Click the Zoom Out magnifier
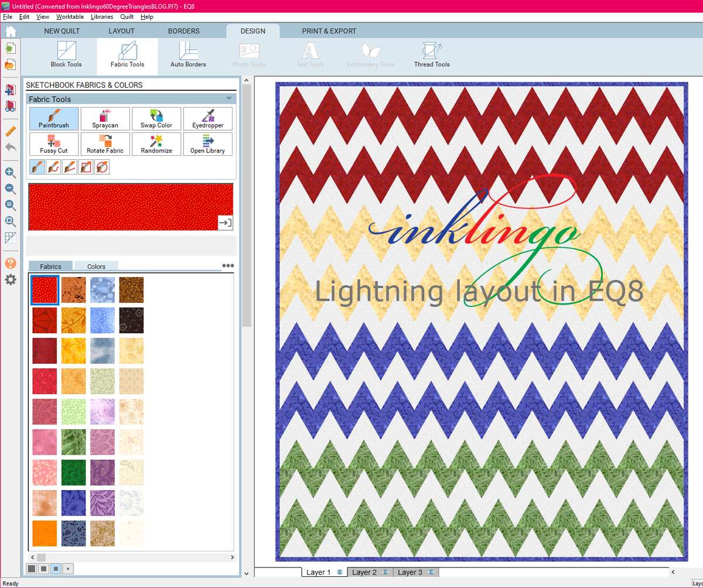Screen dimensions: 703x588 [11, 189]
